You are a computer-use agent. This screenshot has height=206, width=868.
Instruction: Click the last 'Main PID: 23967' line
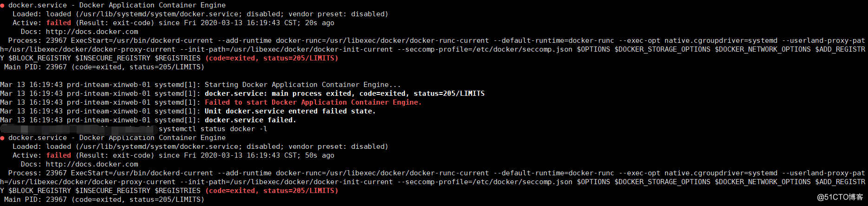104,199
